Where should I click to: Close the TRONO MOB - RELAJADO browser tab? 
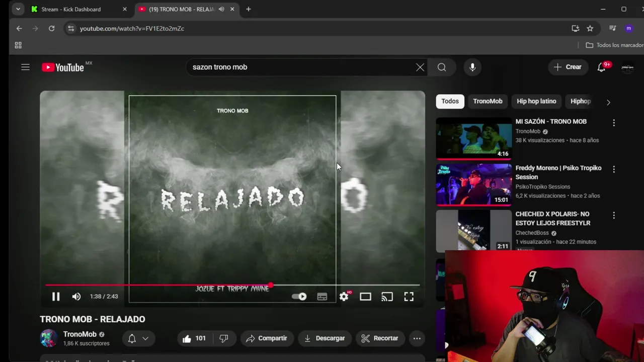pos(232,9)
